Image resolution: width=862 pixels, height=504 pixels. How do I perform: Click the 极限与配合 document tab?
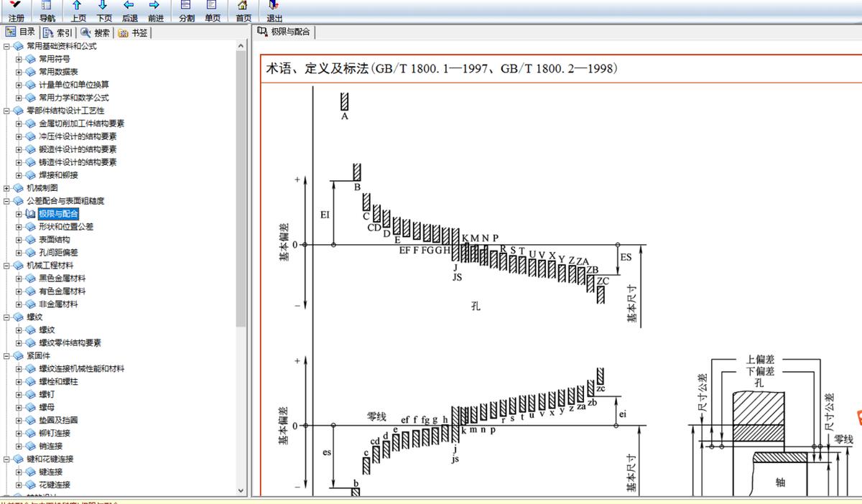coord(284,32)
